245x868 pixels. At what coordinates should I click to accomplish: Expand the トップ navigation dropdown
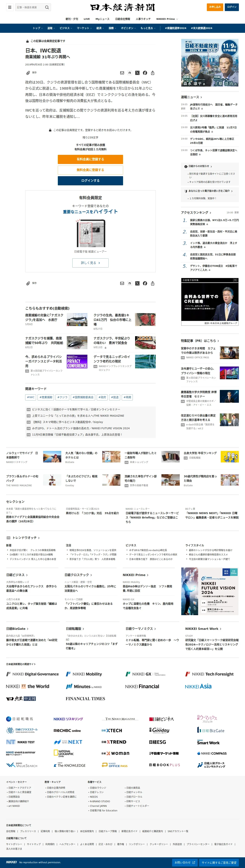(x=37, y=28)
